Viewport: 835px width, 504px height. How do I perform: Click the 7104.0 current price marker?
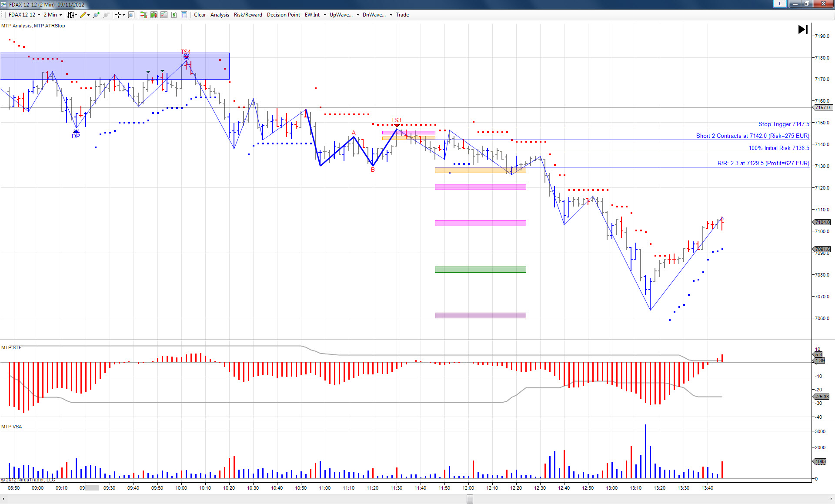[x=822, y=223]
